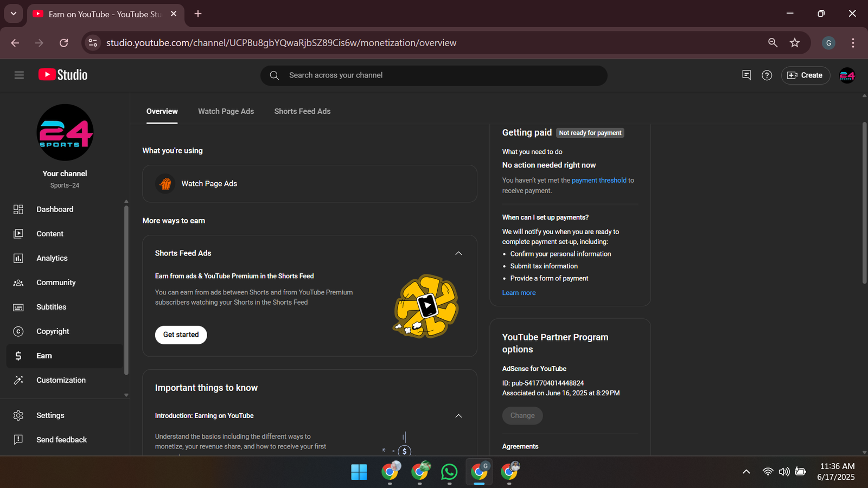The height and width of the screenshot is (488, 868).
Task: Click the search magnifier icon
Action: (275, 75)
